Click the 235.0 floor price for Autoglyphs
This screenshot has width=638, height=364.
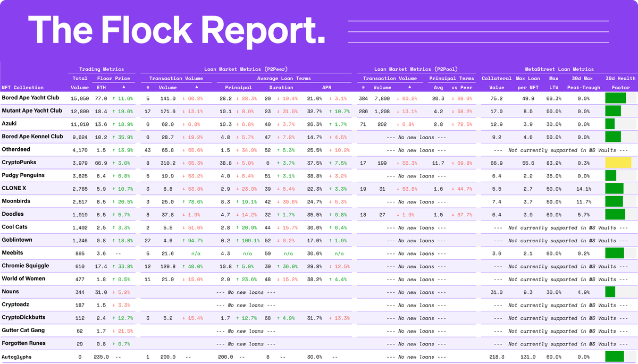tap(101, 358)
